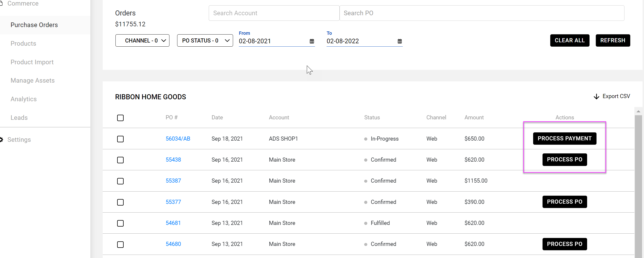
Task: Tick the checkbox next to PO 55387
Action: tap(120, 181)
